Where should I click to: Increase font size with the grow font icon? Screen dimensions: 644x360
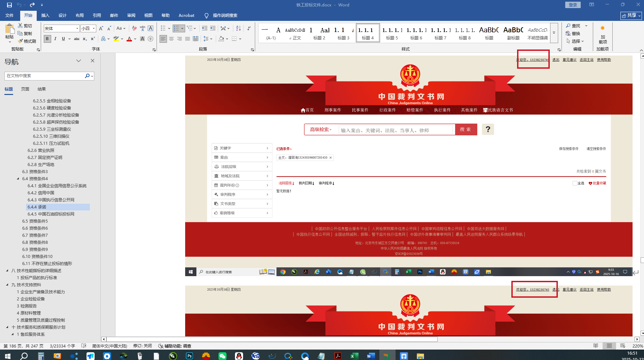pyautogui.click(x=101, y=29)
